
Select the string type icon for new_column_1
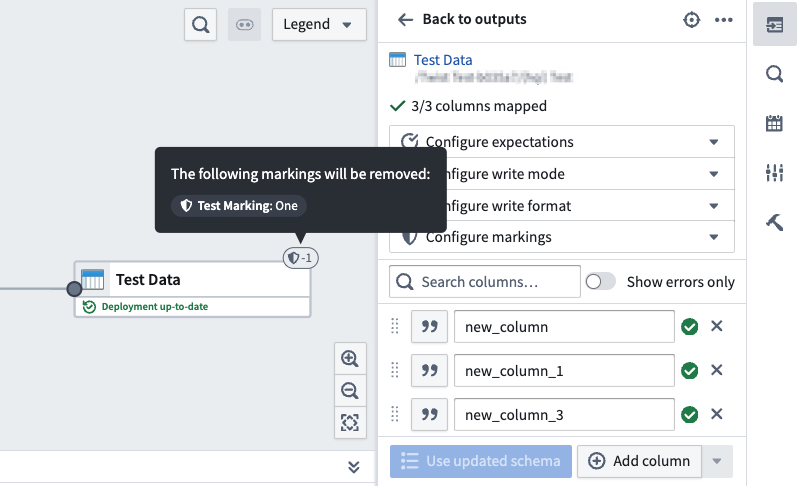pyautogui.click(x=429, y=370)
